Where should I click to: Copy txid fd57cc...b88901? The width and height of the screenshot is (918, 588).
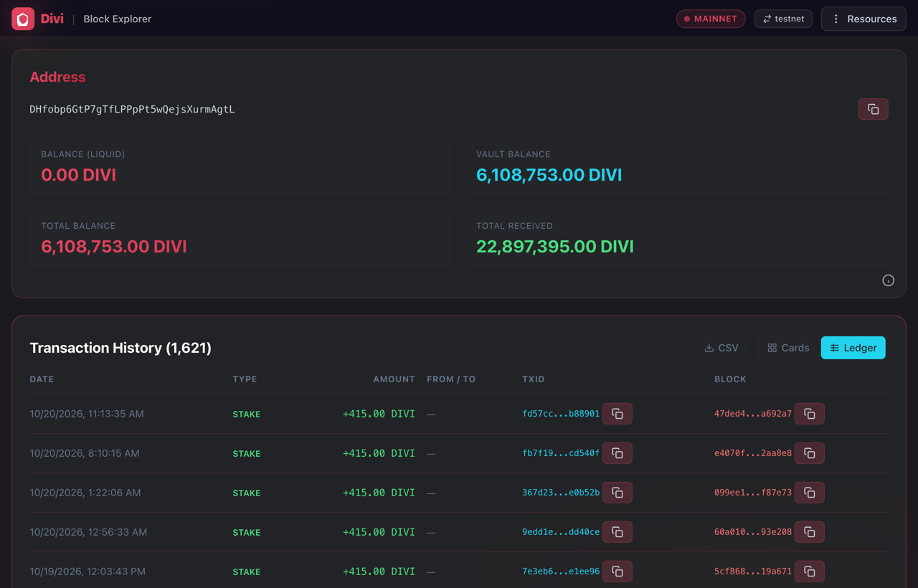(x=617, y=414)
